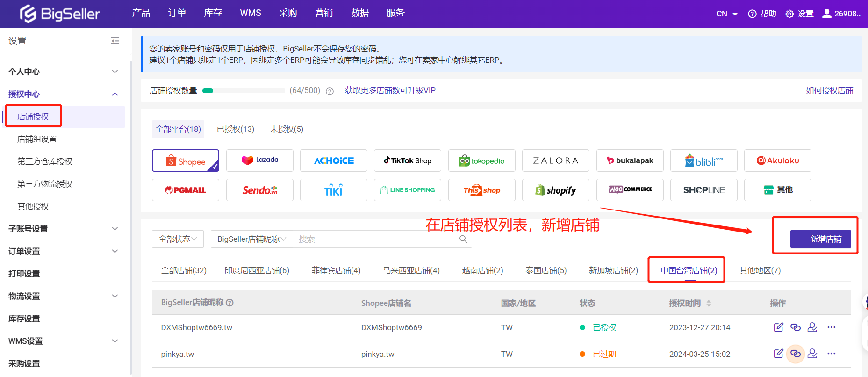Image resolution: width=868 pixels, height=377 pixels.
Task: Select the Shopify platform card
Action: [x=556, y=190]
